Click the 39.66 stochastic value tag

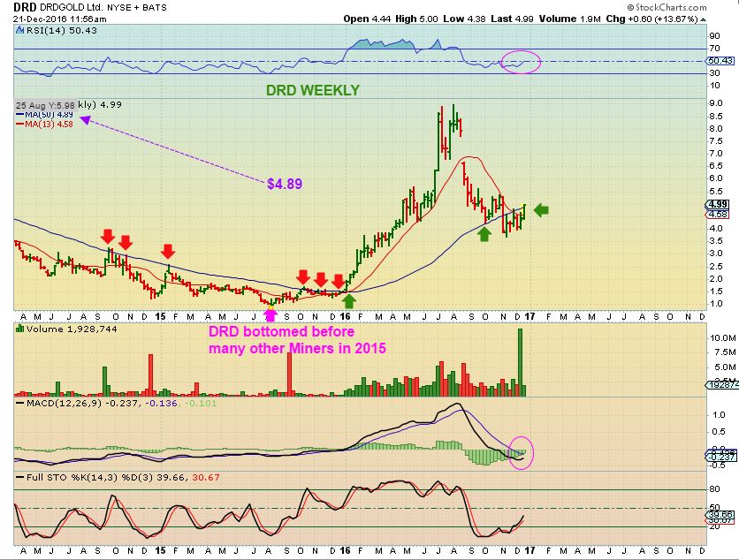[720, 515]
